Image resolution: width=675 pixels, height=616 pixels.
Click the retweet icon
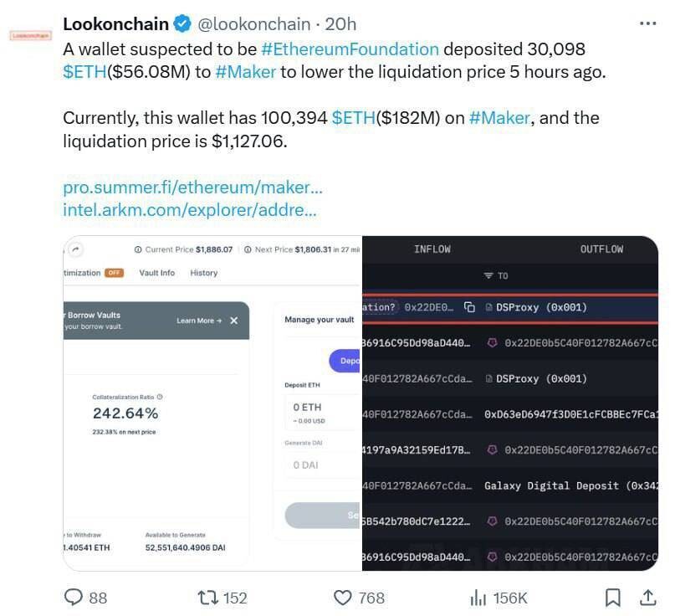click(207, 598)
